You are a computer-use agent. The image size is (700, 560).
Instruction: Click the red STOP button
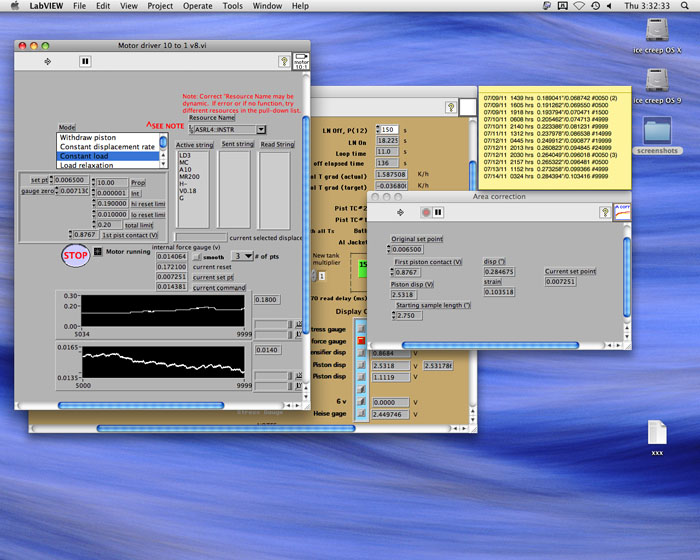coord(76,254)
